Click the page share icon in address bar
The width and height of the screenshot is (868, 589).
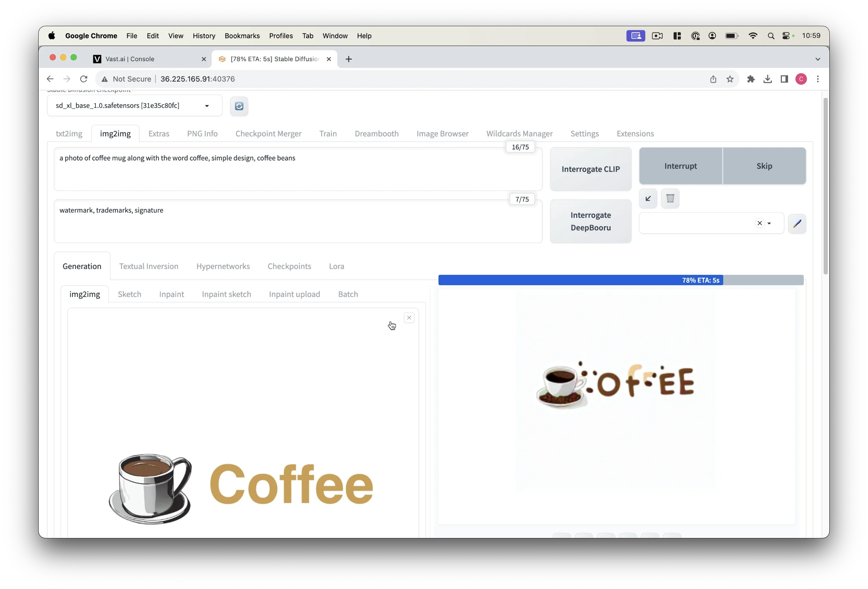click(x=713, y=79)
